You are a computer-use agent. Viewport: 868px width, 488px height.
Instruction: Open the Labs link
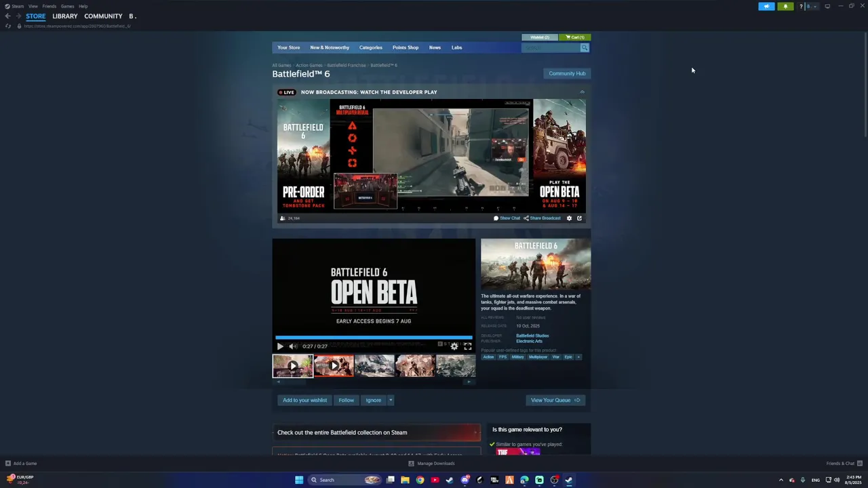[456, 47]
